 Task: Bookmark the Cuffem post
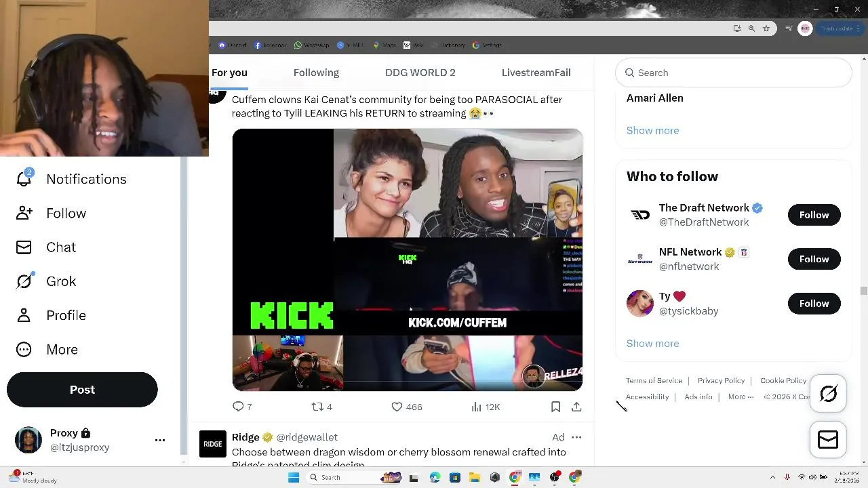555,407
